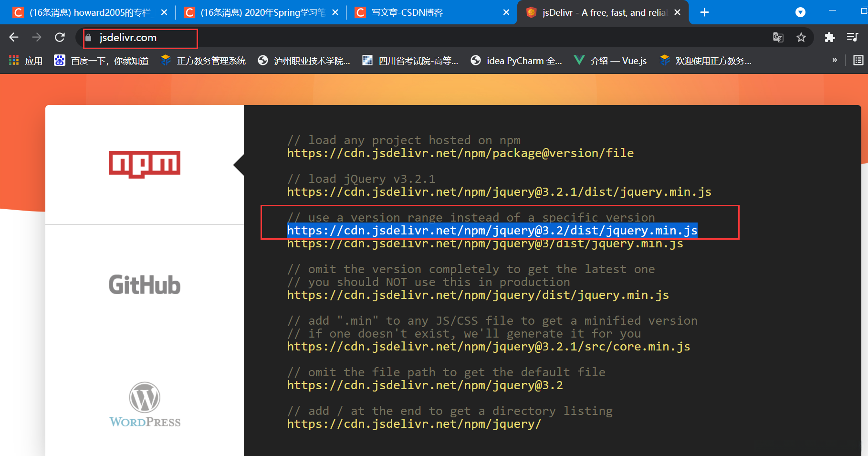Reload the jsDelivr page

tap(60, 37)
